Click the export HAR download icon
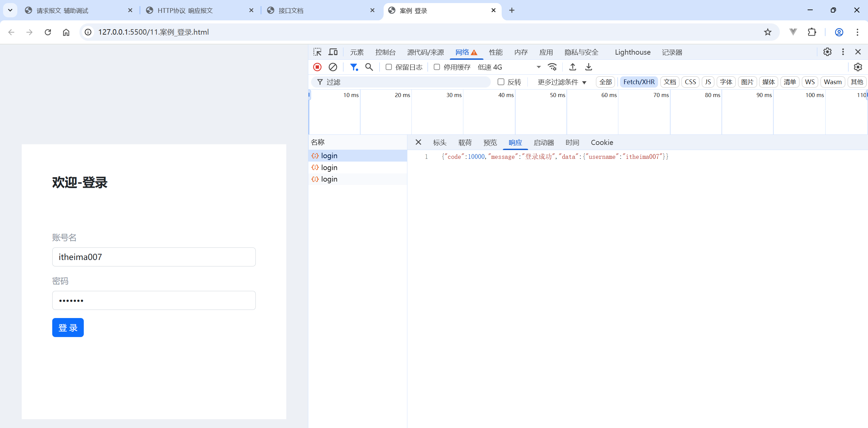 (x=589, y=67)
